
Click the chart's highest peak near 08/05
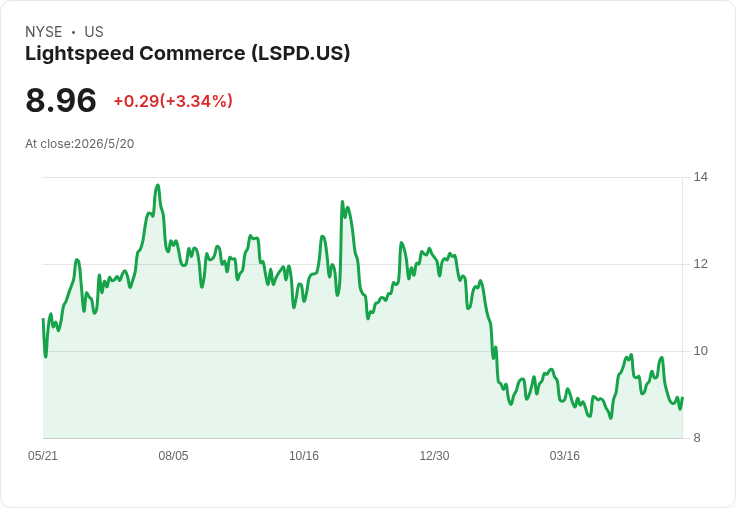click(x=158, y=185)
